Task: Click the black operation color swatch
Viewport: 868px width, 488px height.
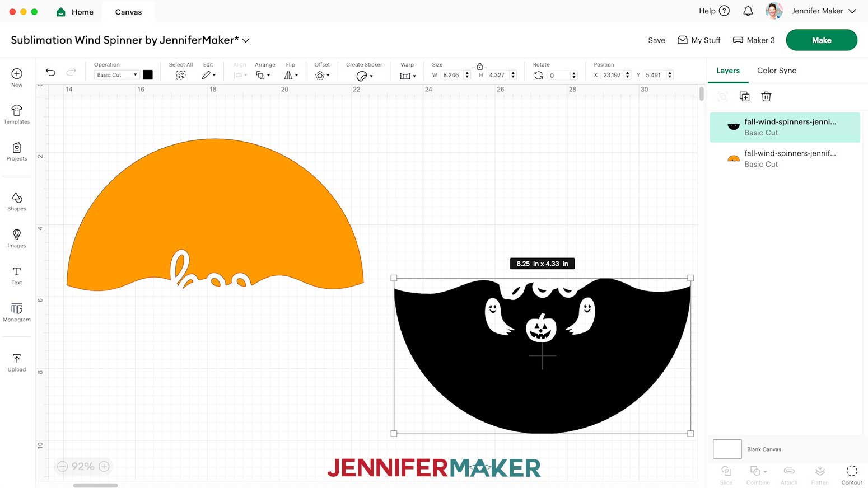Action: click(x=148, y=75)
